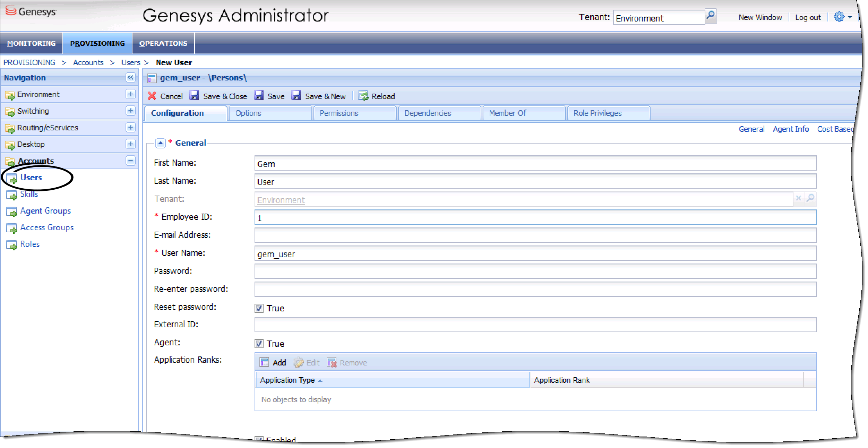This screenshot has height=448, width=868.
Task: Click the Cancel red X icon
Action: 152,96
